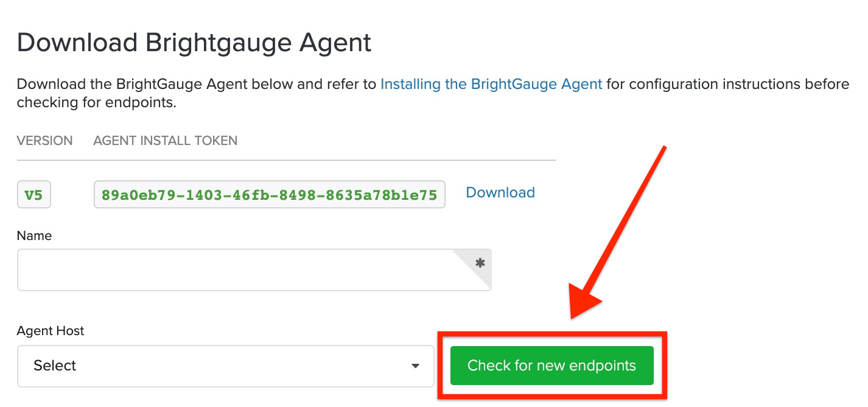Focus the Name input field
868x407 pixels.
pyautogui.click(x=254, y=269)
